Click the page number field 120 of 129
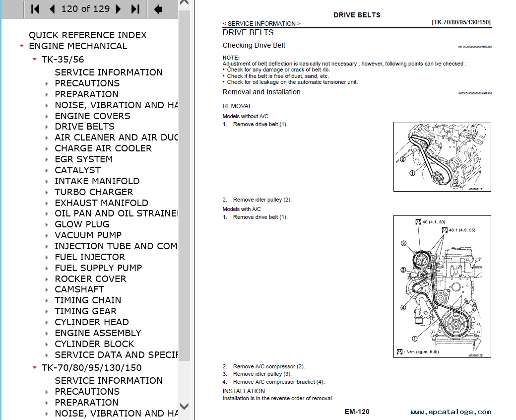This screenshot has height=420, width=516. click(85, 9)
